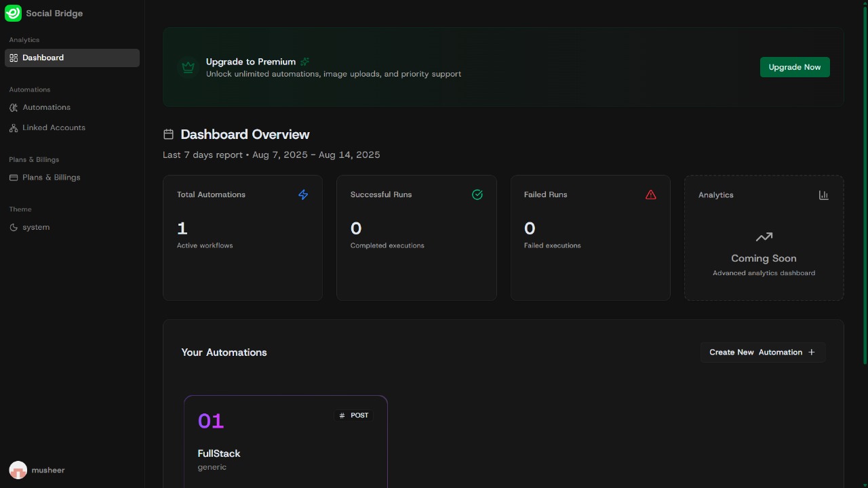Toggle the system theme switcher
The width and height of the screenshot is (868, 488).
click(30, 227)
